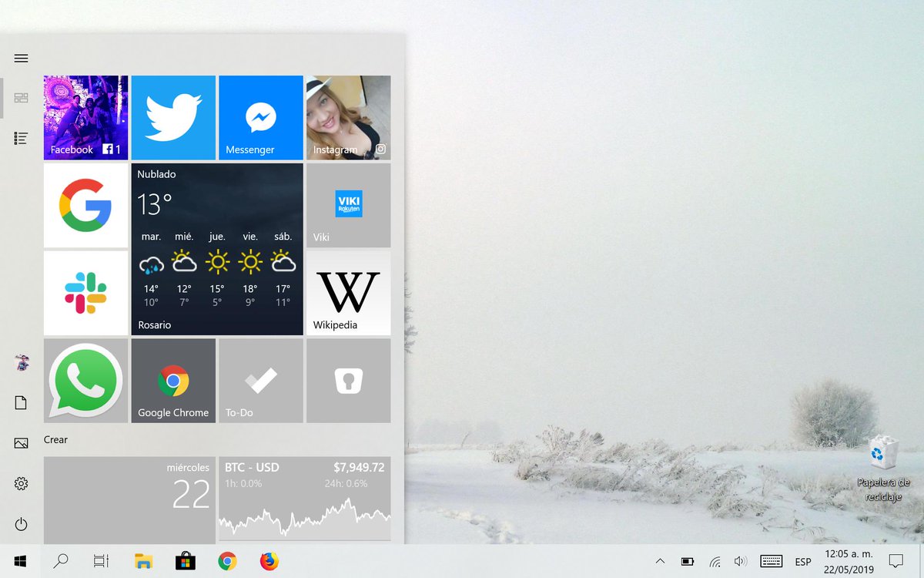Open the Rosario weather tile
924x578 pixels.
(217, 249)
